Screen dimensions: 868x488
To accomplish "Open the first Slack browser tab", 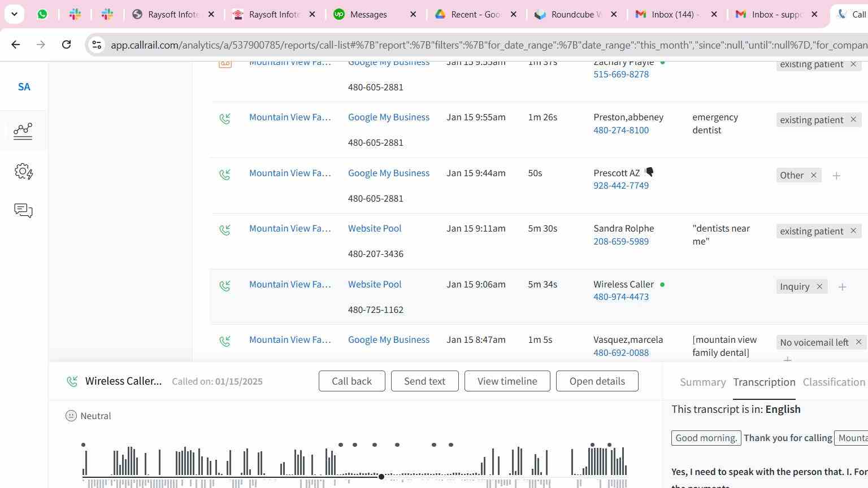I will point(75,14).
